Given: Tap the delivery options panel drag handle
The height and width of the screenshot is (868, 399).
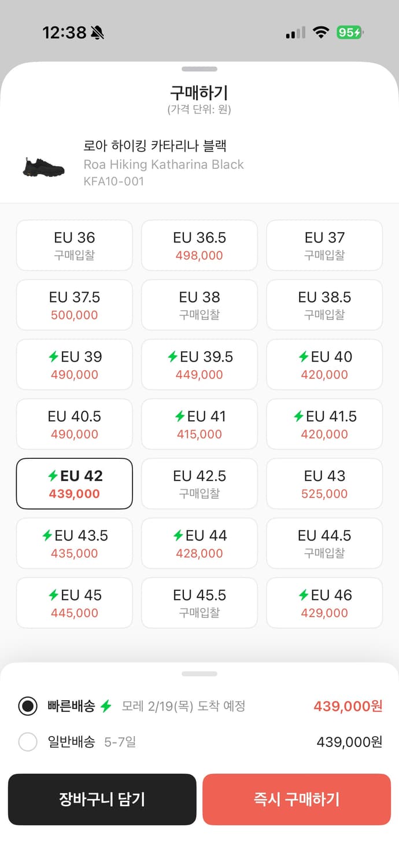Looking at the screenshot, I should (x=199, y=674).
